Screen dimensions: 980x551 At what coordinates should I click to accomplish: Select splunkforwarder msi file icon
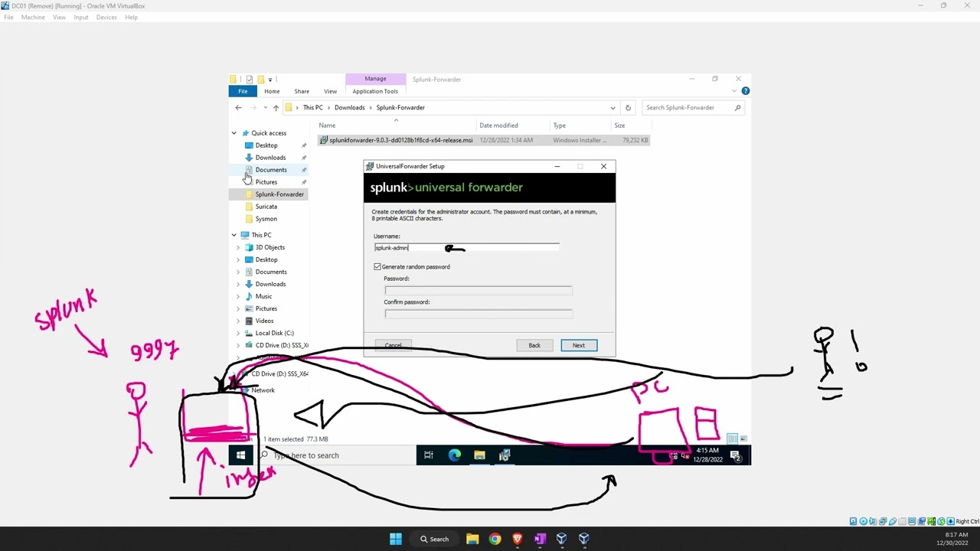coord(324,140)
